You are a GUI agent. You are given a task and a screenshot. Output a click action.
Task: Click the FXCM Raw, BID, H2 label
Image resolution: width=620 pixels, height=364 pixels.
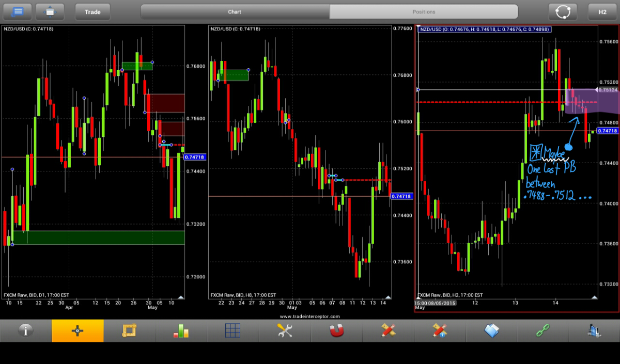451,295
